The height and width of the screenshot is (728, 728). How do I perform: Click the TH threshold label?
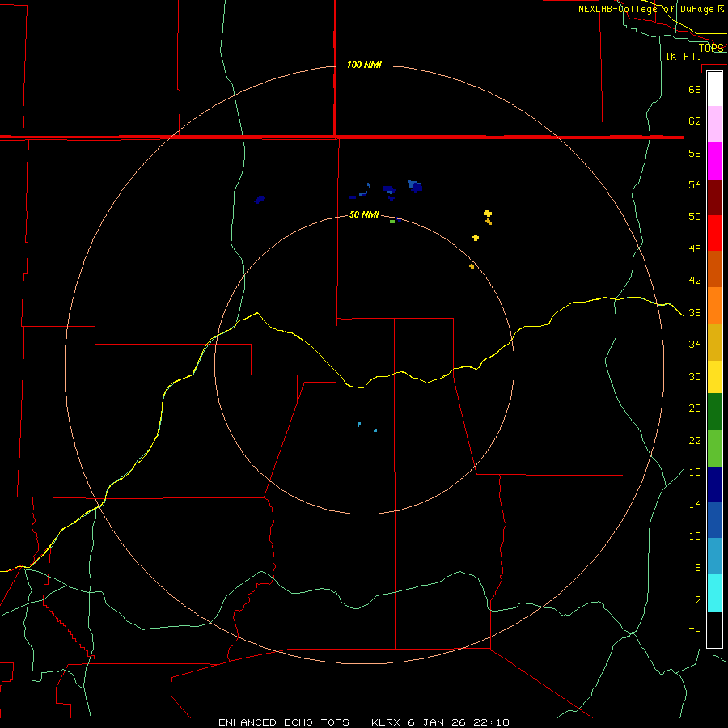click(695, 632)
